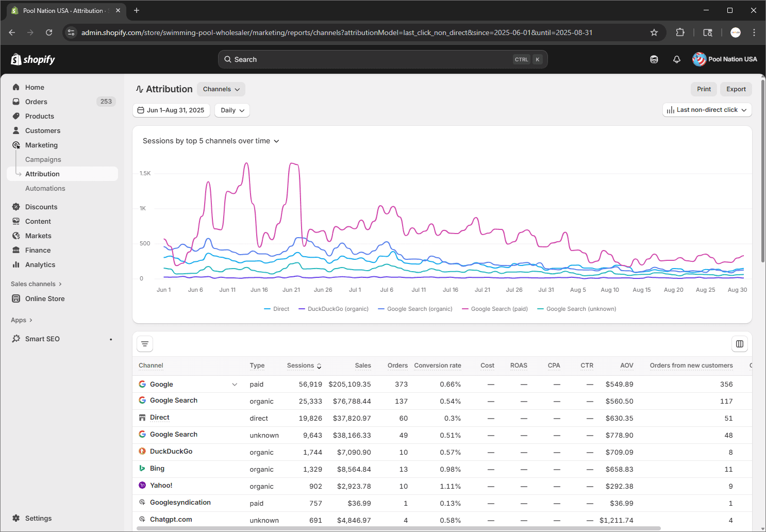Click the Online Store icon

click(x=16, y=298)
